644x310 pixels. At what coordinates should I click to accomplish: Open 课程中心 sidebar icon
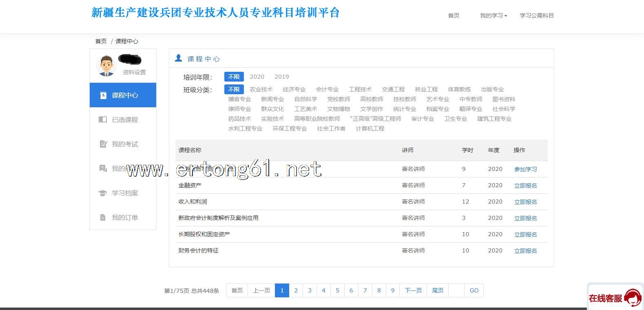[x=103, y=95]
